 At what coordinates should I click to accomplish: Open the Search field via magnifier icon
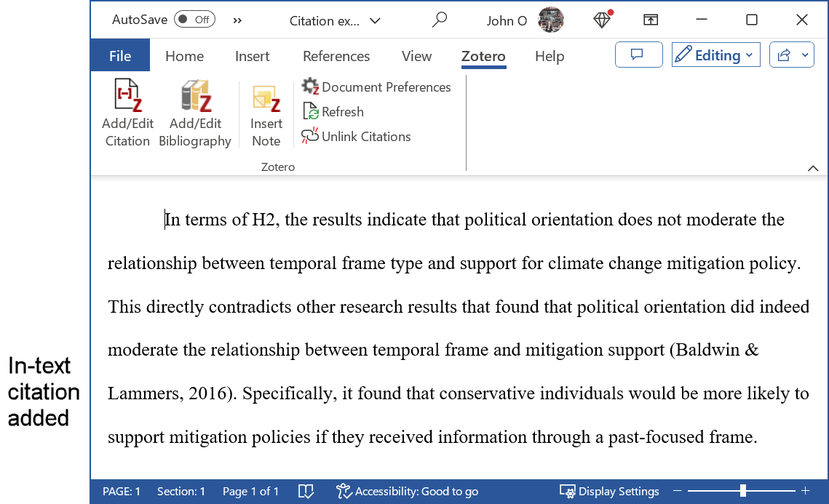[440, 20]
